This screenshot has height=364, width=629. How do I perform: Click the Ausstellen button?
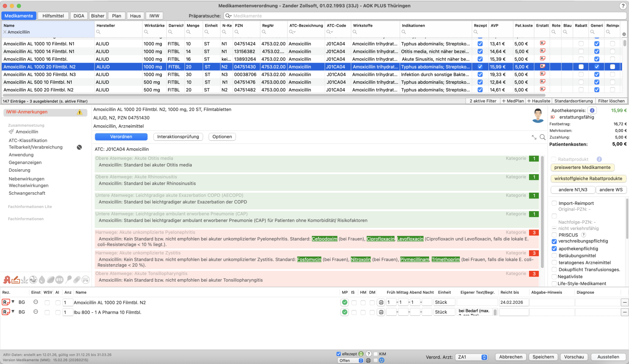tap(608, 357)
